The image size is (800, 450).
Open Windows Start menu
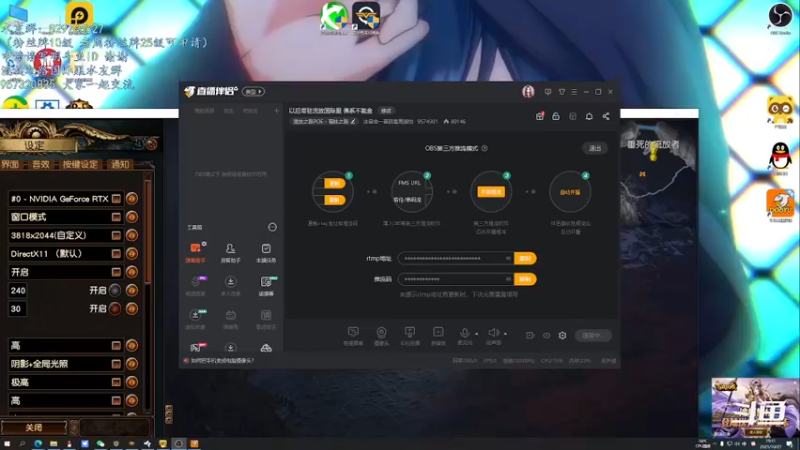coord(7,444)
